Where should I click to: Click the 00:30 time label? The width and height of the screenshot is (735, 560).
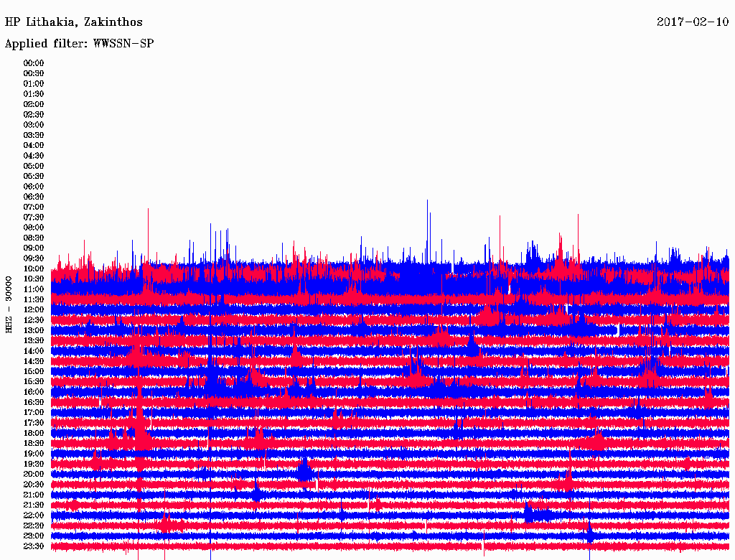pyautogui.click(x=34, y=74)
